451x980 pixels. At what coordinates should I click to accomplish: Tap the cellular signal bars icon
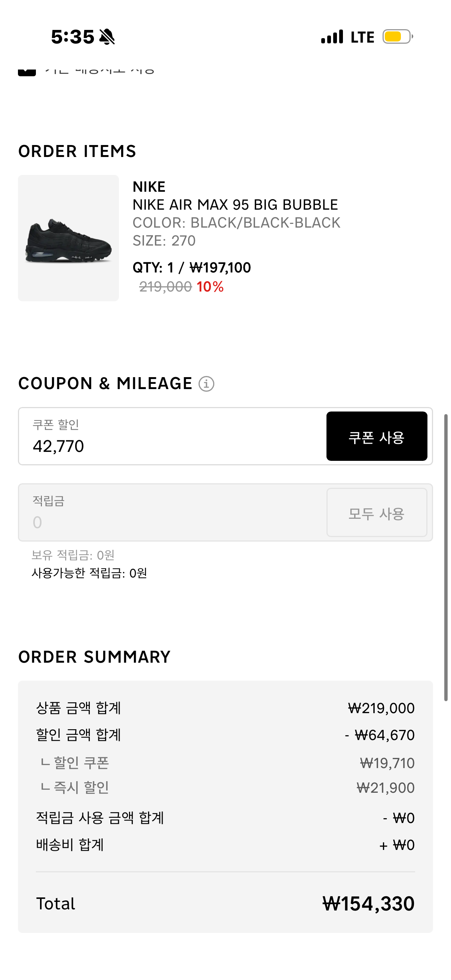coord(332,37)
